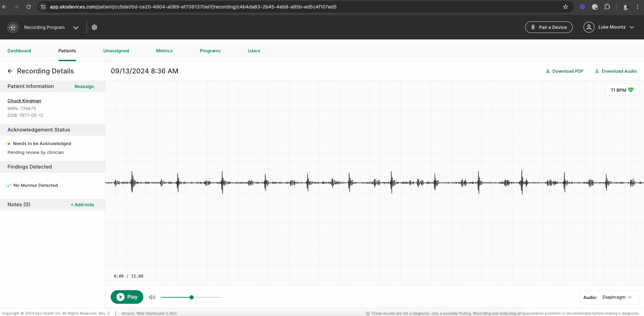The width and height of the screenshot is (644, 316).
Task: Click the user avatar icon
Action: [589, 27]
